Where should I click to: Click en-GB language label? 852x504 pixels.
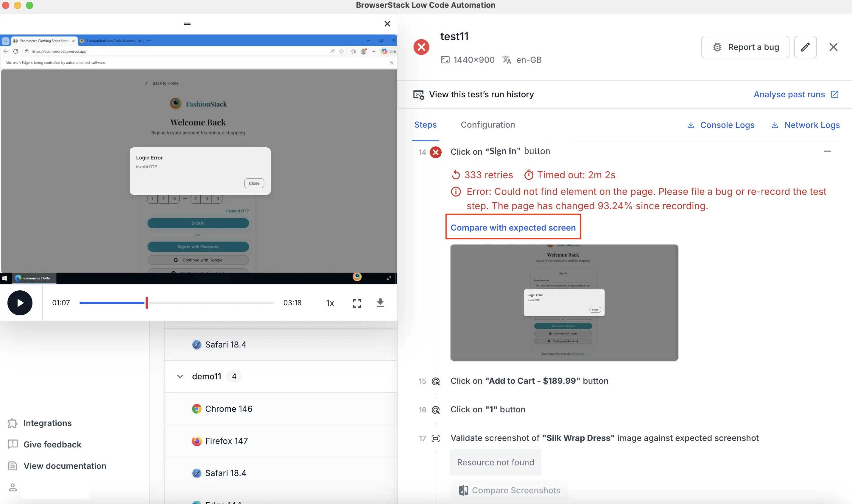522,60
